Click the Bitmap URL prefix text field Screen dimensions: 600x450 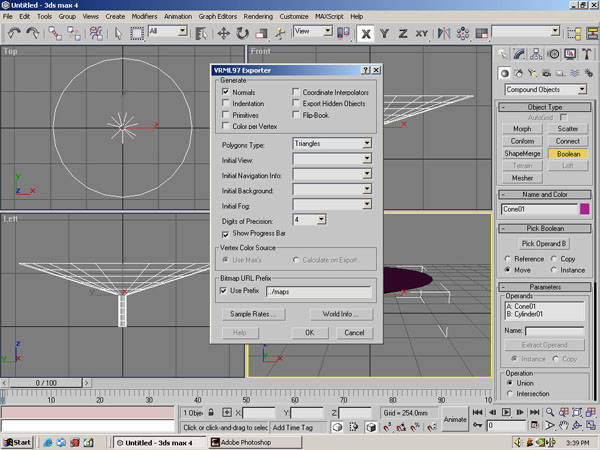click(319, 292)
